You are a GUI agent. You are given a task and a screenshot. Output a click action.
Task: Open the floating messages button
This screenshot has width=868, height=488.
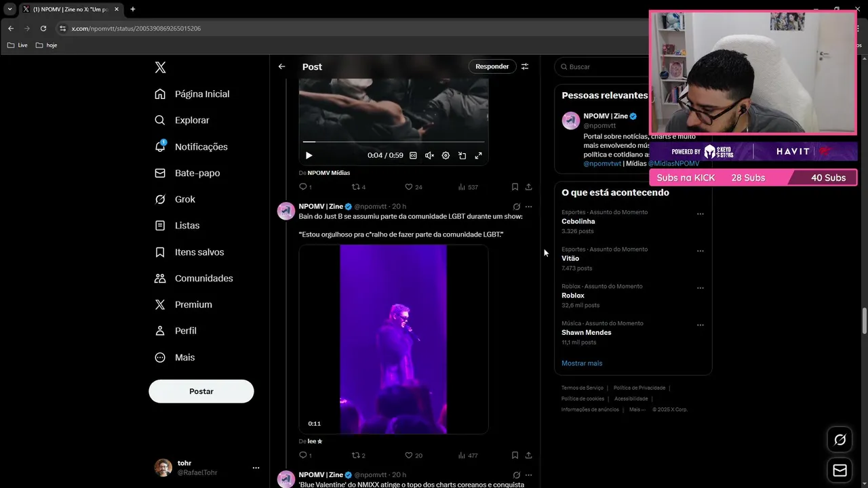tap(840, 470)
